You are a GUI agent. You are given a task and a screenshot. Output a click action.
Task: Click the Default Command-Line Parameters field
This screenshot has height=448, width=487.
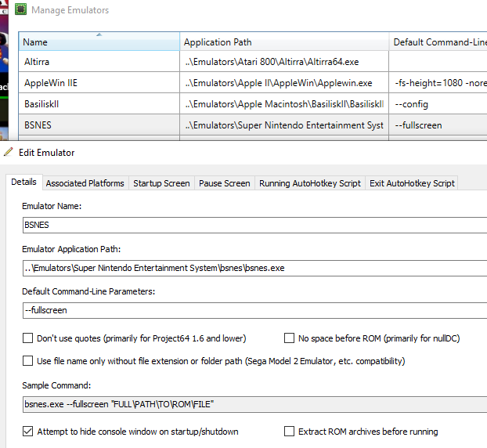254,310
